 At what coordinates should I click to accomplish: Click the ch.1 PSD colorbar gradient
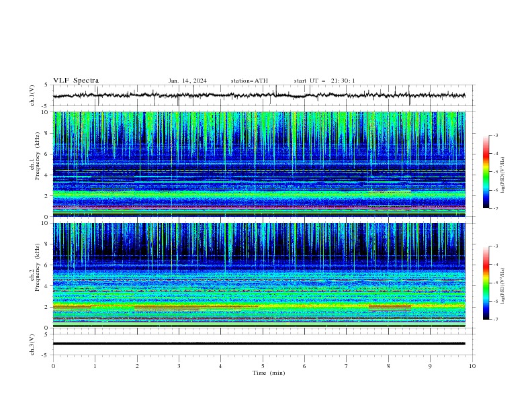(x=486, y=172)
